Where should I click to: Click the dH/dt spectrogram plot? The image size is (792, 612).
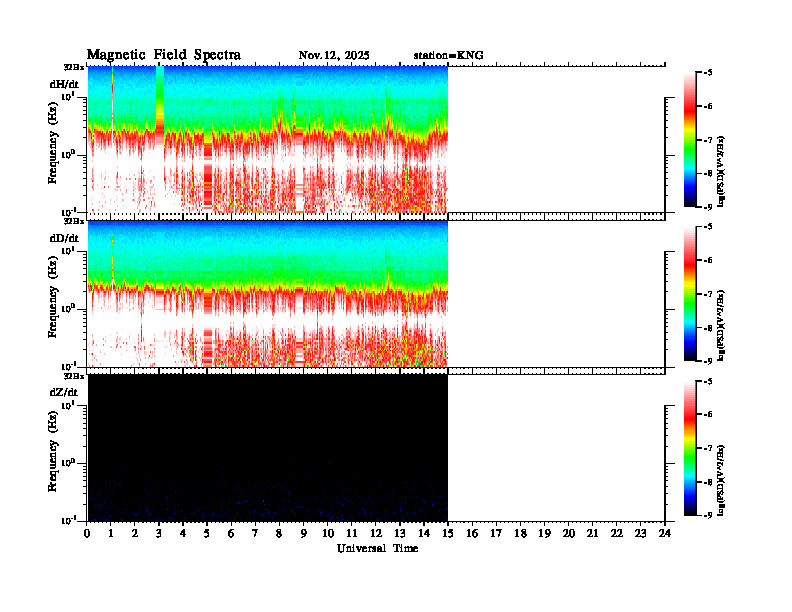click(x=268, y=139)
